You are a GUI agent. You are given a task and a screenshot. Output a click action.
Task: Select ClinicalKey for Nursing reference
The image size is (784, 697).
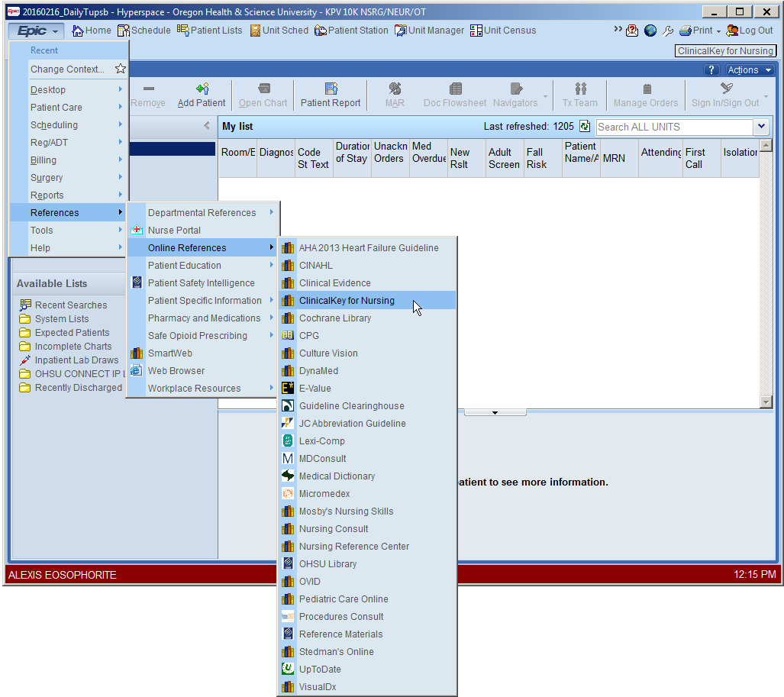tap(367, 301)
